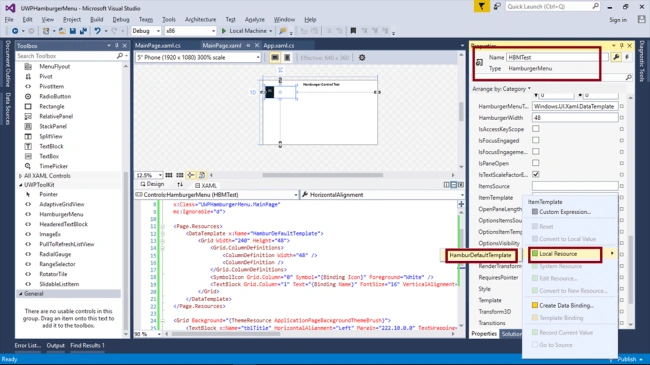Choose Create Data Binding menu entry
This screenshot has height=365, width=650.
(566, 305)
